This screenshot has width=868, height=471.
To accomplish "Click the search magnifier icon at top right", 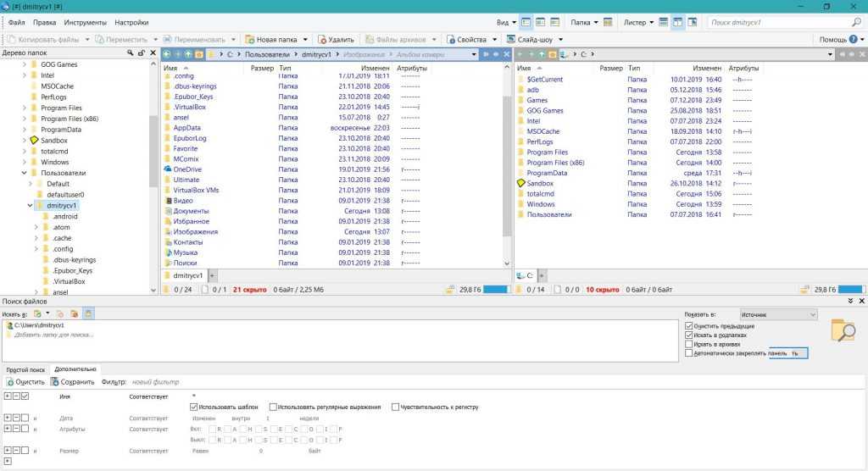I will click(x=858, y=22).
